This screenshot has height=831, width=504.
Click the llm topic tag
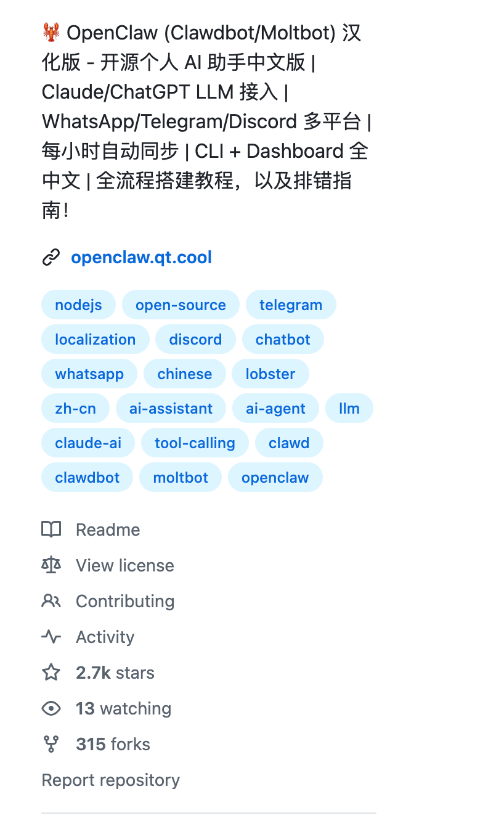[x=349, y=408]
